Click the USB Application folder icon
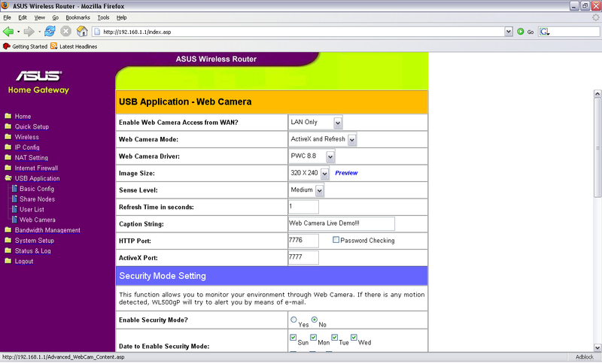 point(8,179)
